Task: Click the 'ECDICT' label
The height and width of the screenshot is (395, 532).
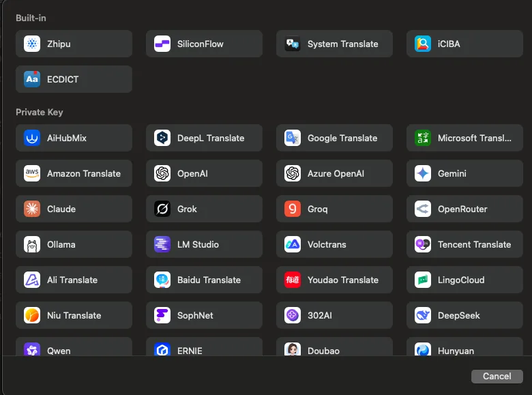Action: 63,79
